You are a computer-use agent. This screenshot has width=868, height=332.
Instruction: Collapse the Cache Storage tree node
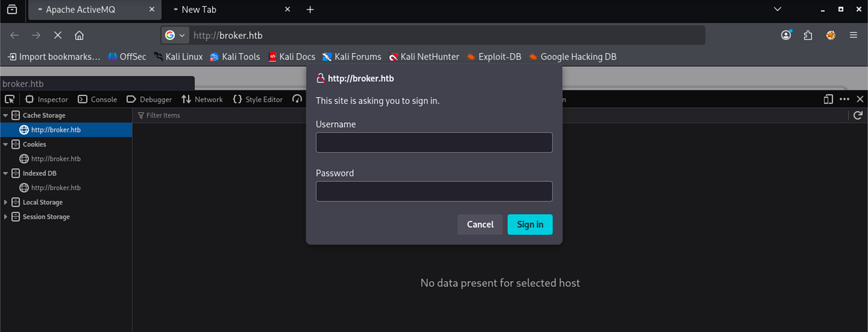tap(6, 115)
